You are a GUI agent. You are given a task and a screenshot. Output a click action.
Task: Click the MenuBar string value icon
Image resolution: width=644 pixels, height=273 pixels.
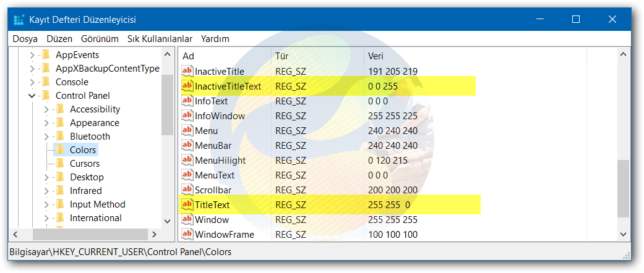187,146
